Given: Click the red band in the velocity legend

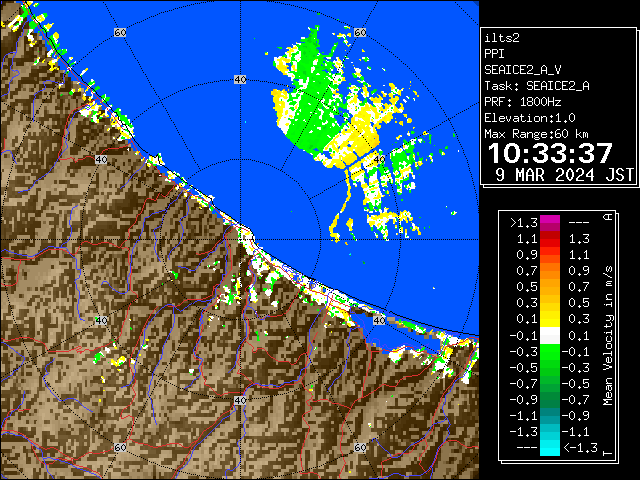Looking at the screenshot, I should 550,239.
